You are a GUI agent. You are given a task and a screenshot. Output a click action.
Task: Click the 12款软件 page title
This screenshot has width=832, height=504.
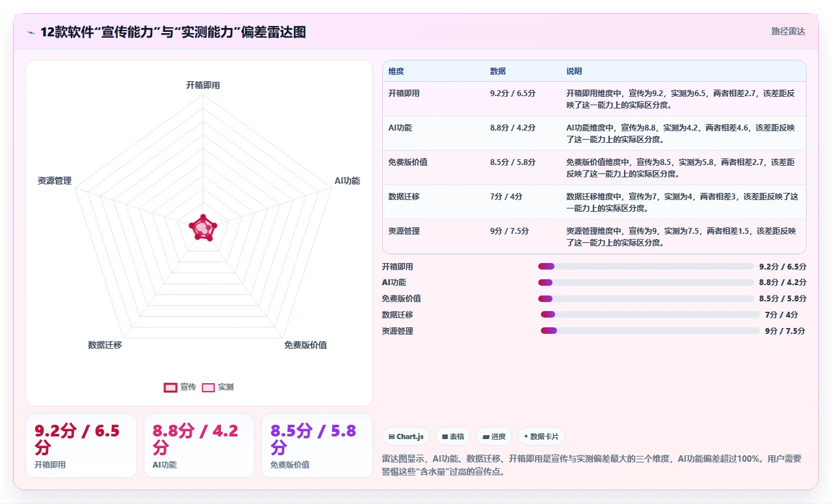coord(173,32)
